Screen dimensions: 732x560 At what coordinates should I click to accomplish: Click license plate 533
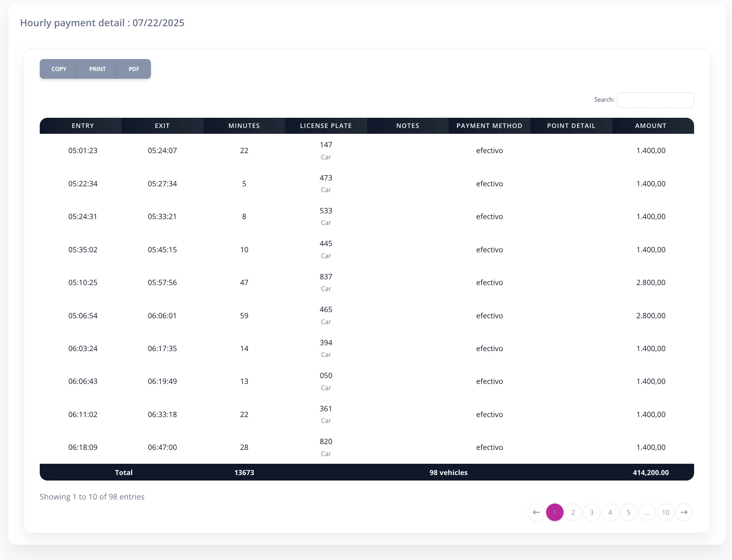(x=326, y=211)
